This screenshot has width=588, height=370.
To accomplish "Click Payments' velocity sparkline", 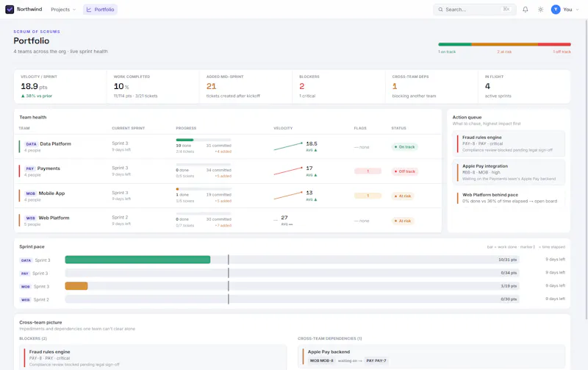I will [x=288, y=171].
